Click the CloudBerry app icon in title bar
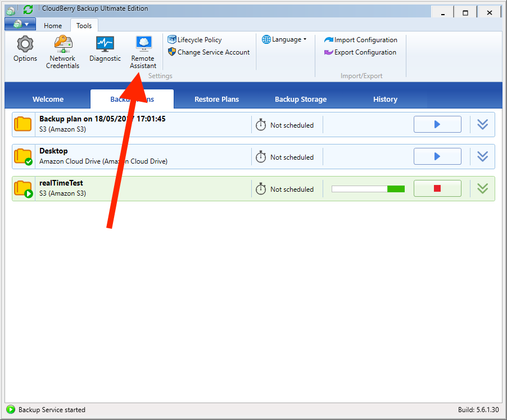The width and height of the screenshot is (507, 420). (11, 11)
